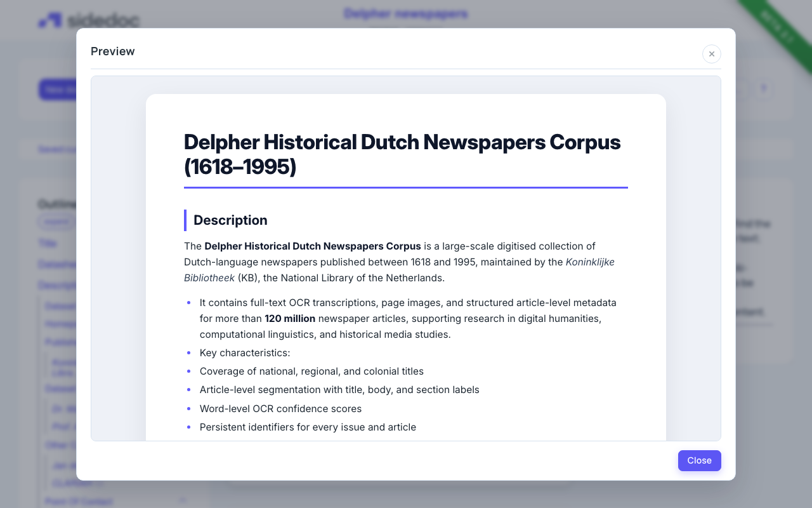The image size is (812, 508).
Task: Close the Preview dialog with the X icon
Action: 712,54
